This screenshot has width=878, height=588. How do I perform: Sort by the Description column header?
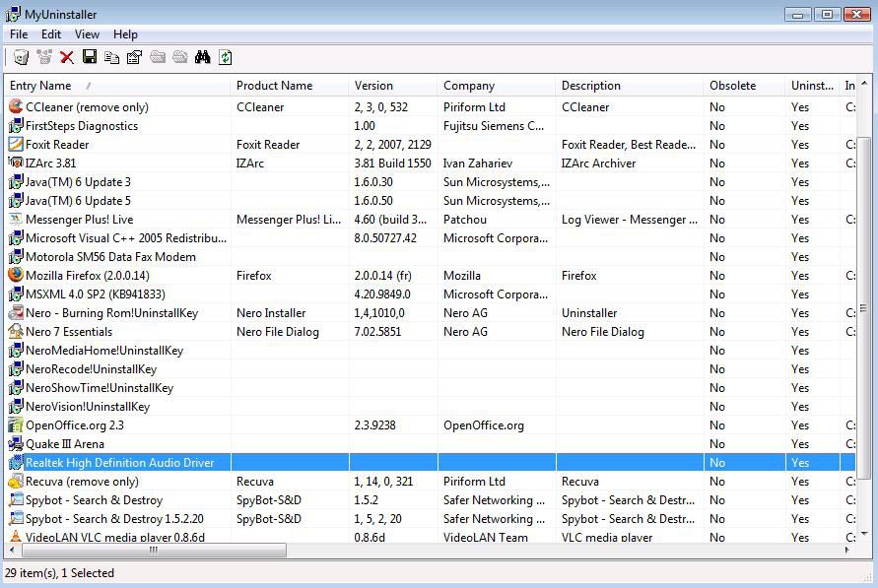[x=630, y=86]
